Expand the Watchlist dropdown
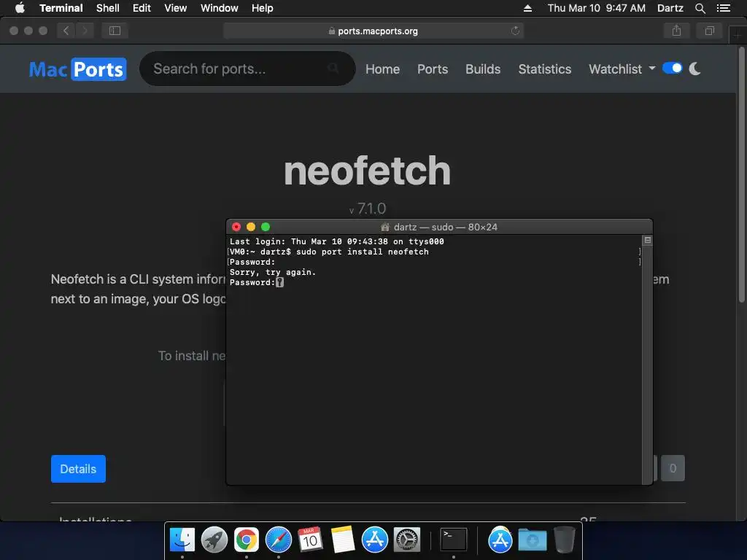This screenshot has height=560, width=747. [622, 69]
